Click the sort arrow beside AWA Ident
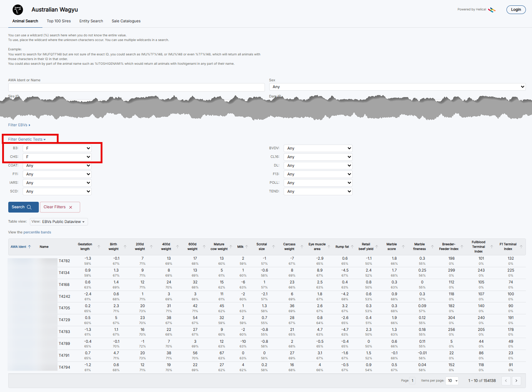 29,247
